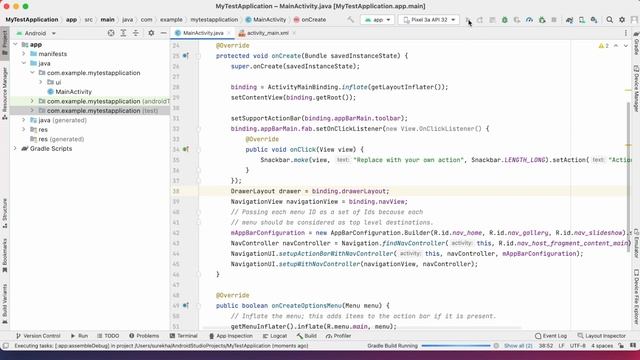640x360 pixels.
Task: Click Attach Debugger to Android Process icon
Action: (542, 20)
